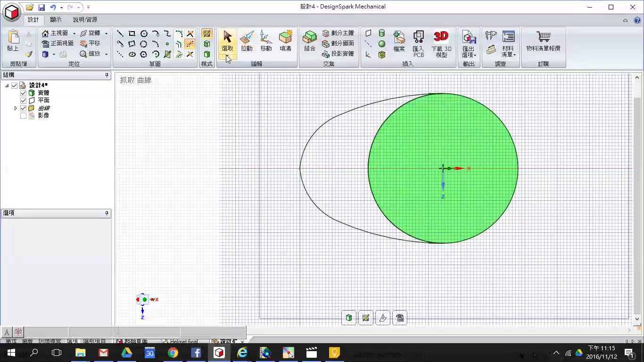Open the 主視圖 home view dropdown arrow
Screen dimensions: 644x362
tap(74, 33)
